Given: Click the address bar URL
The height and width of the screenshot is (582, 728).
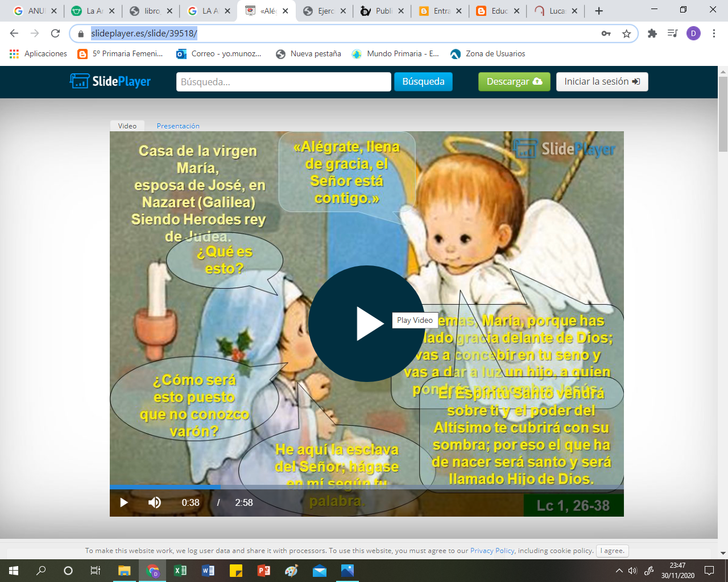Looking at the screenshot, I should click(144, 34).
